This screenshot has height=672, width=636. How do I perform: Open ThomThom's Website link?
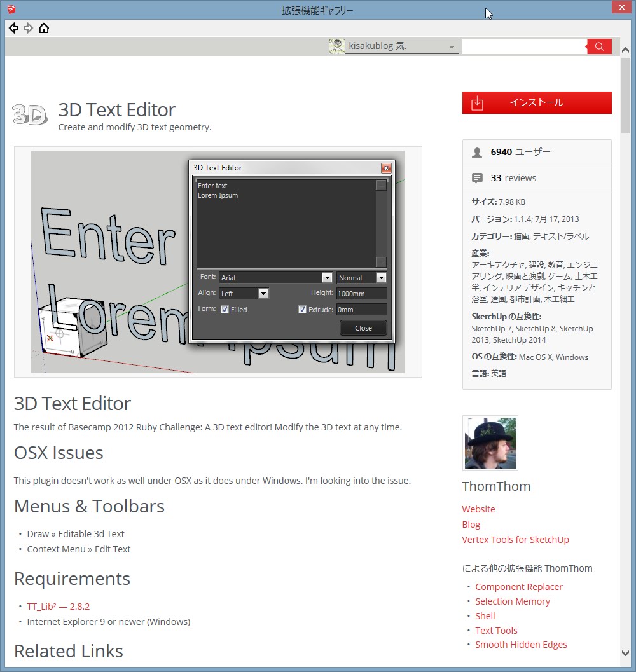[479, 509]
